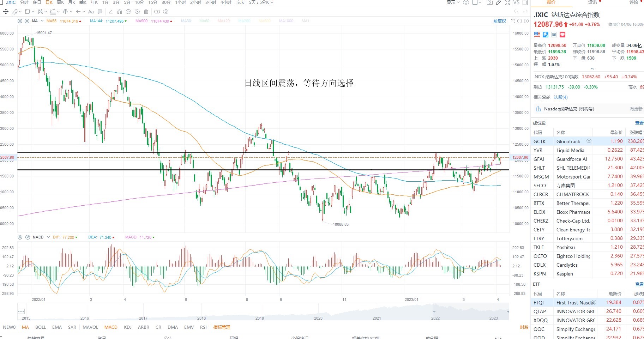Expand the timeline range ellipsis button
Image resolution: width=644 pixels, height=339 pixels.
point(21,311)
